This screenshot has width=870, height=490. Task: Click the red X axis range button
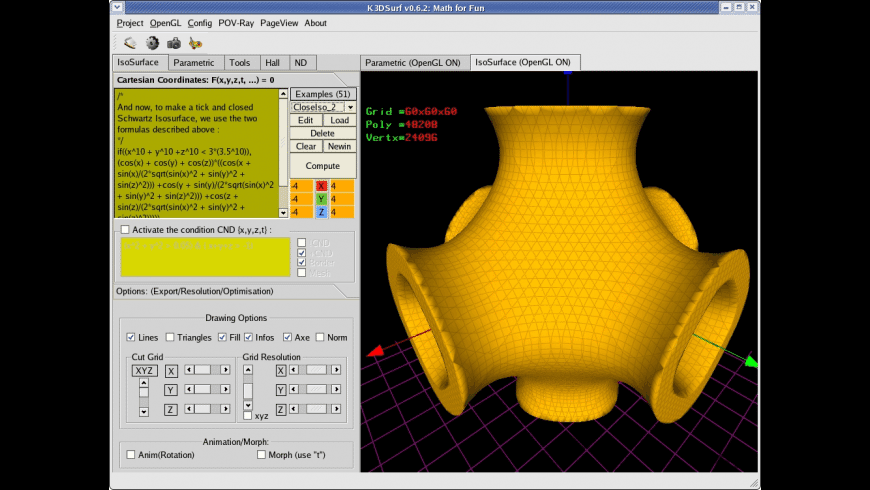(321, 186)
